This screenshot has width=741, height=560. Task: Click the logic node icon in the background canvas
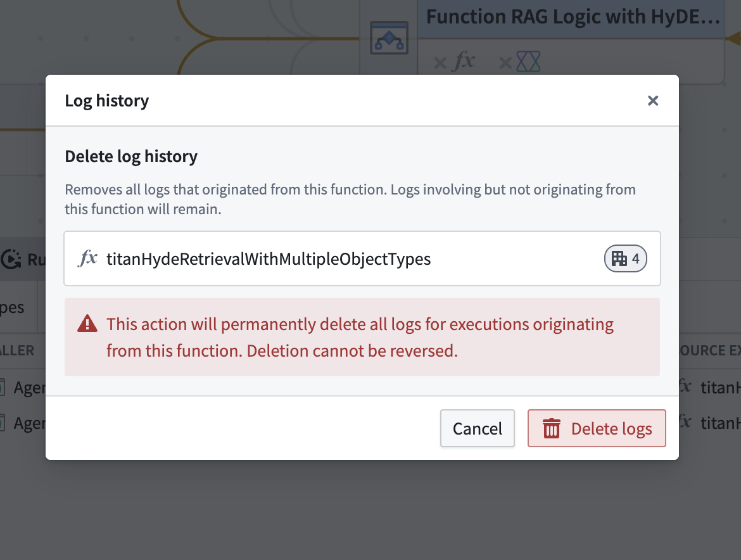click(389, 38)
